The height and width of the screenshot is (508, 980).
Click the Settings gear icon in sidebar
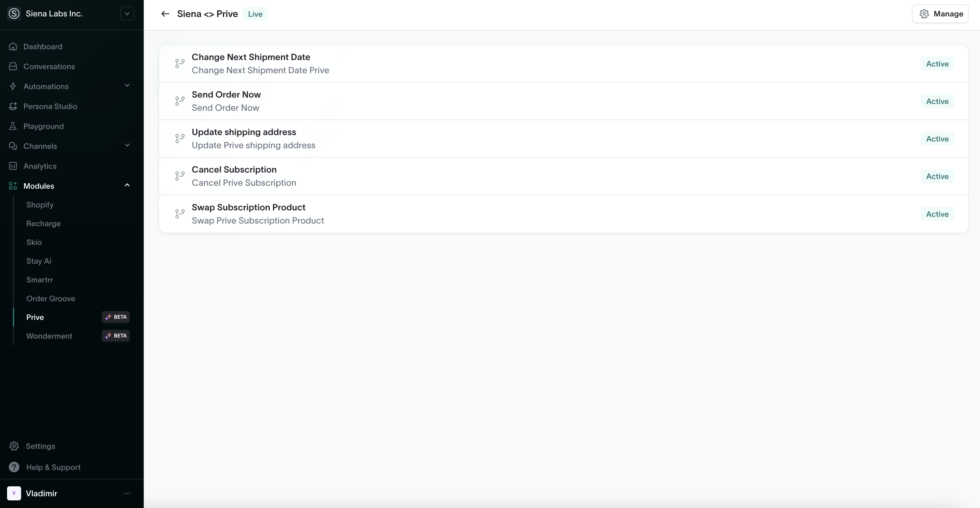(x=14, y=446)
